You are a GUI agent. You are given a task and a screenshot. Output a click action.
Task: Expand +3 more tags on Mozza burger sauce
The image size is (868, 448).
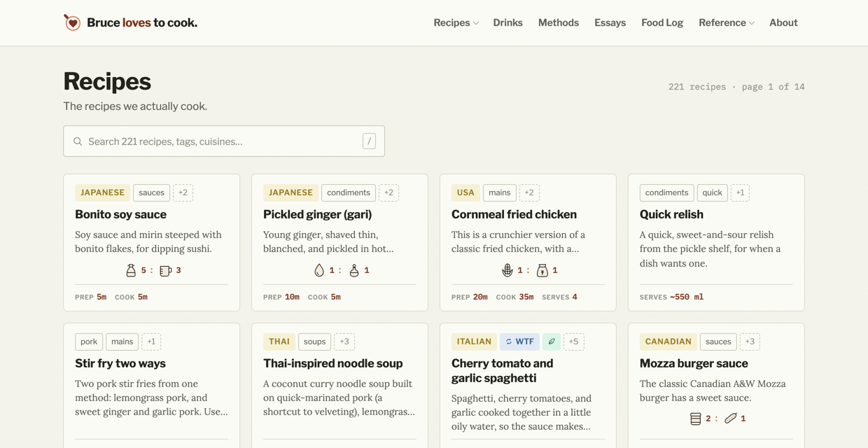pyautogui.click(x=750, y=342)
